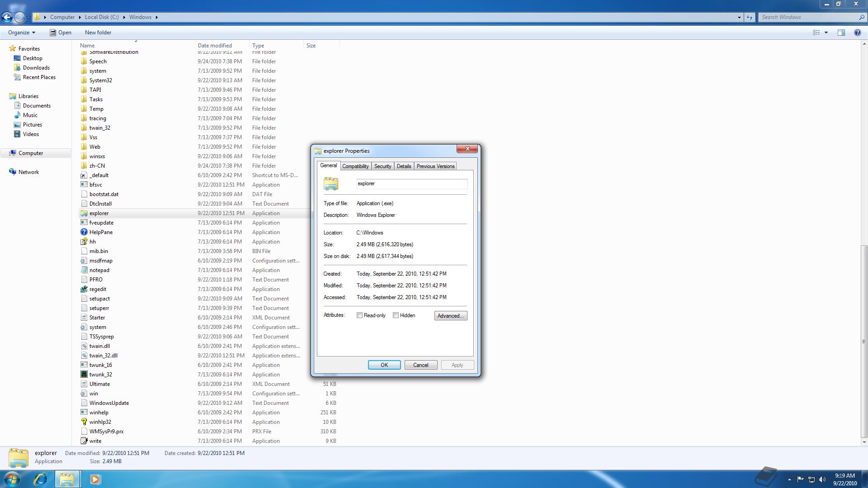Click the Advanced... button

451,316
